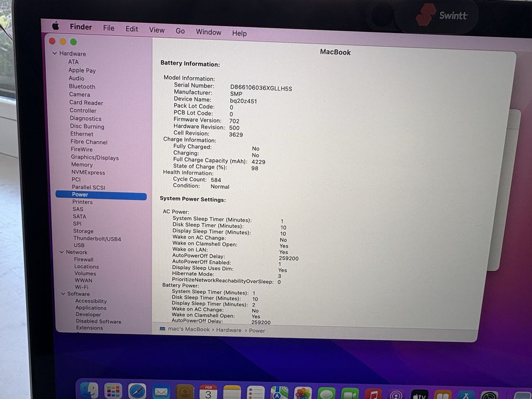Open the Edit menu

132,29
